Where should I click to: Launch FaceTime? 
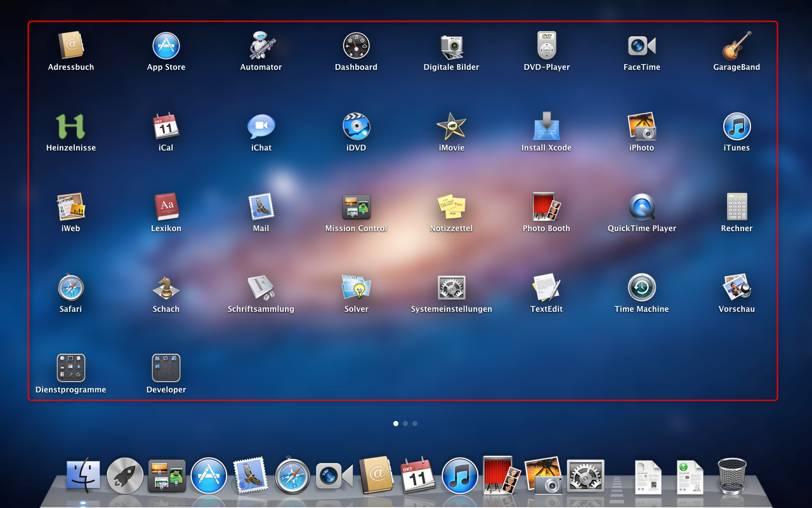tap(641, 46)
